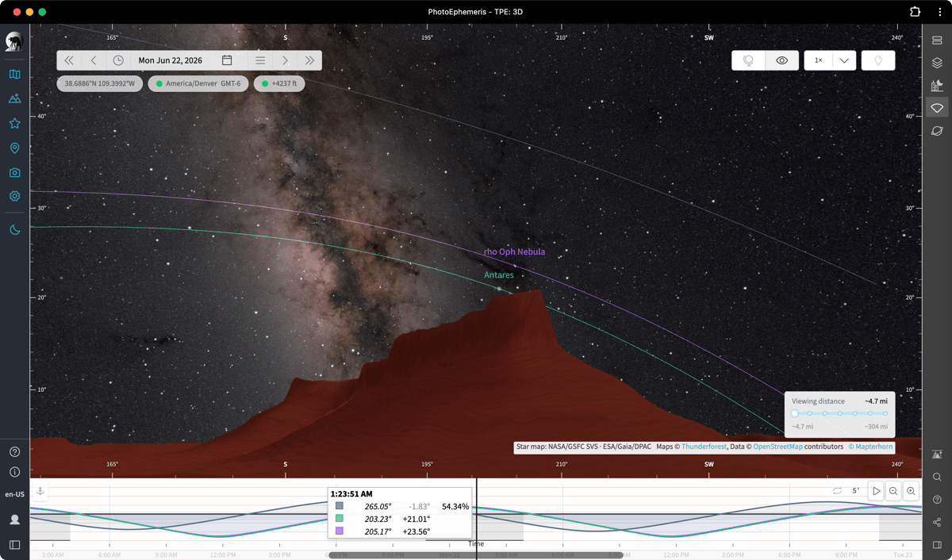The image size is (952, 560).
Task: Toggle the timeline loop repeat icon
Action: [837, 491]
